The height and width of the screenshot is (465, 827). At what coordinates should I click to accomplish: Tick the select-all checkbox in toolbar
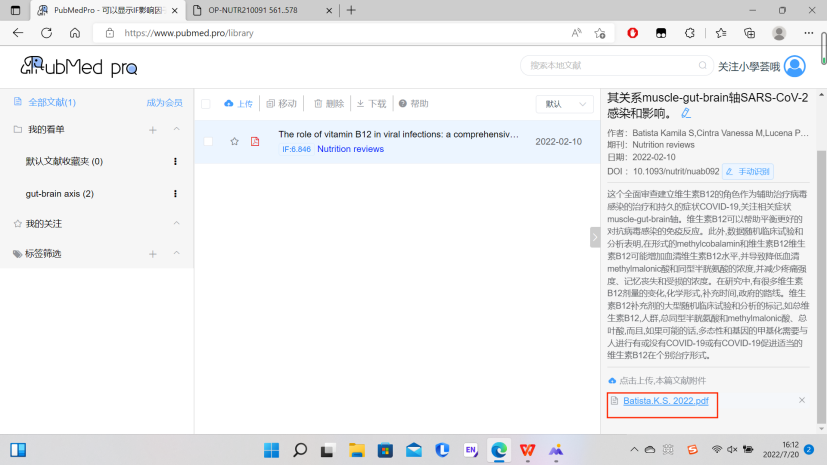tap(206, 104)
